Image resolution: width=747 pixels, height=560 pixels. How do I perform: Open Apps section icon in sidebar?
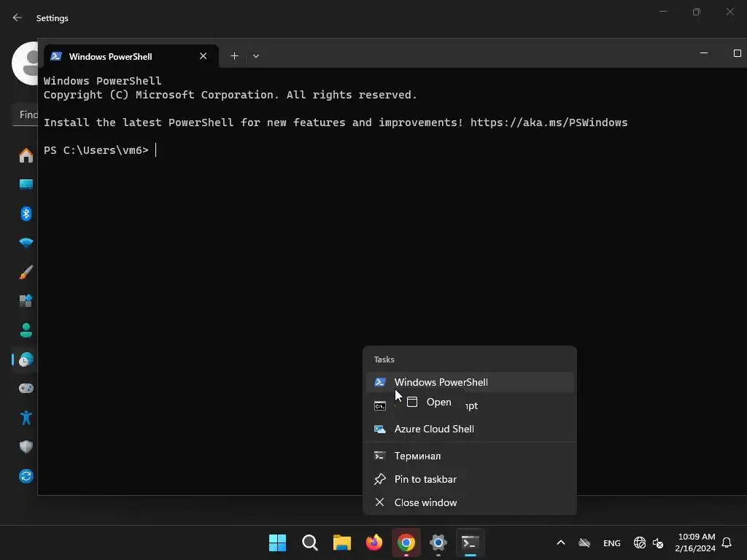point(26,301)
